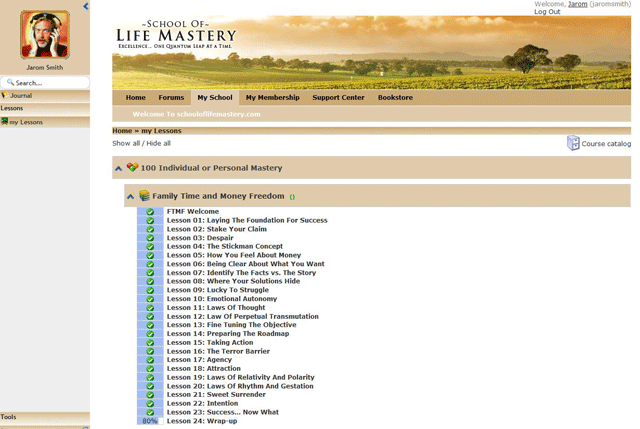Image resolution: width=640 pixels, height=429 pixels.
Task: Collapse the 100 Individual or Personal Mastery section
Action: coord(119,168)
